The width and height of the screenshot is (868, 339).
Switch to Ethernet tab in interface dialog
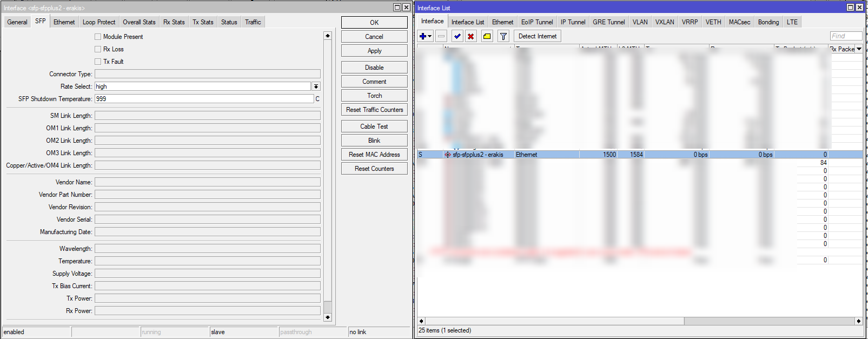point(64,22)
